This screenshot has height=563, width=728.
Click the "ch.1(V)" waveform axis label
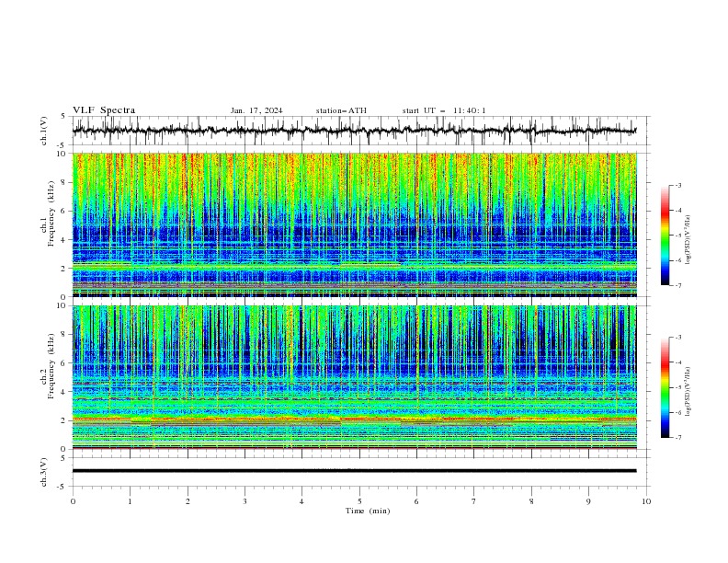point(44,131)
